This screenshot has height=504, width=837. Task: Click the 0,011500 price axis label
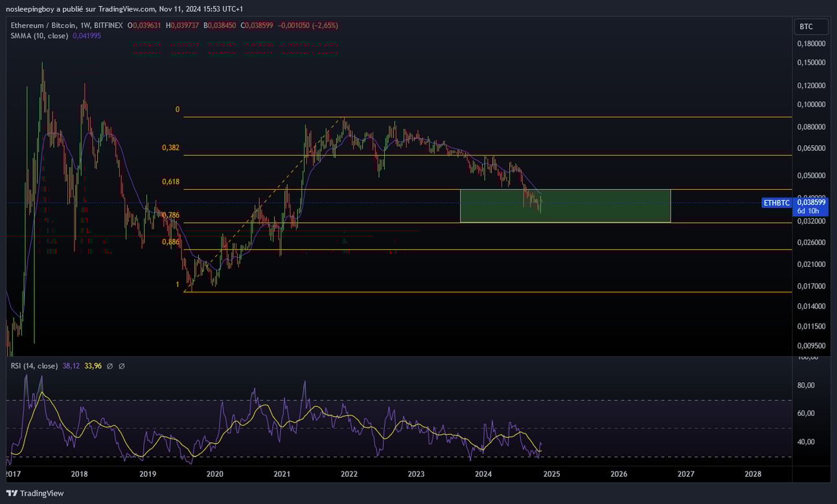pos(811,326)
